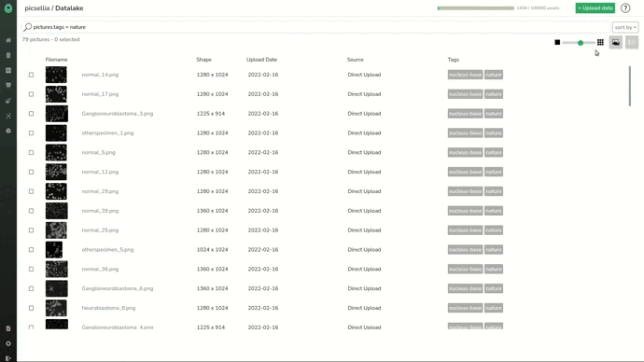Click nature tag on Neuroblastoma_8.png row
The width and height of the screenshot is (644, 362).
click(494, 308)
